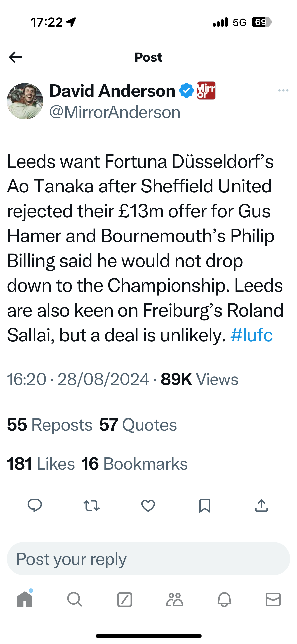Tap the repost arrows icon
Viewport: 297px width, 644px height.
(x=91, y=505)
